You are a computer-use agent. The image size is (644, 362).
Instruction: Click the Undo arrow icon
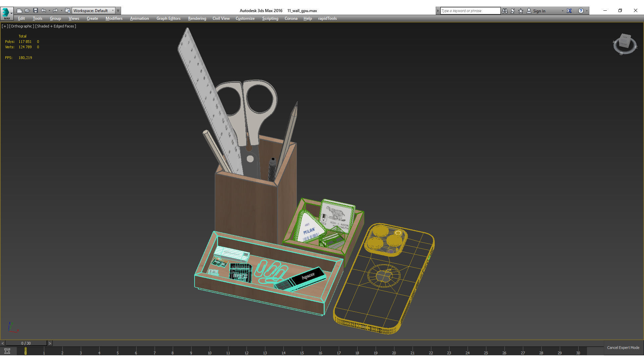[44, 11]
